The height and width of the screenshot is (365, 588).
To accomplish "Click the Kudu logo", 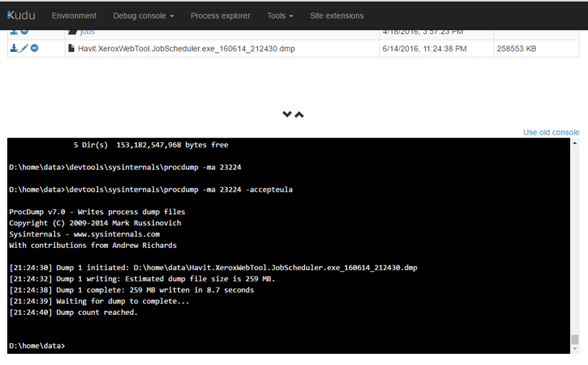I will tap(21, 15).
